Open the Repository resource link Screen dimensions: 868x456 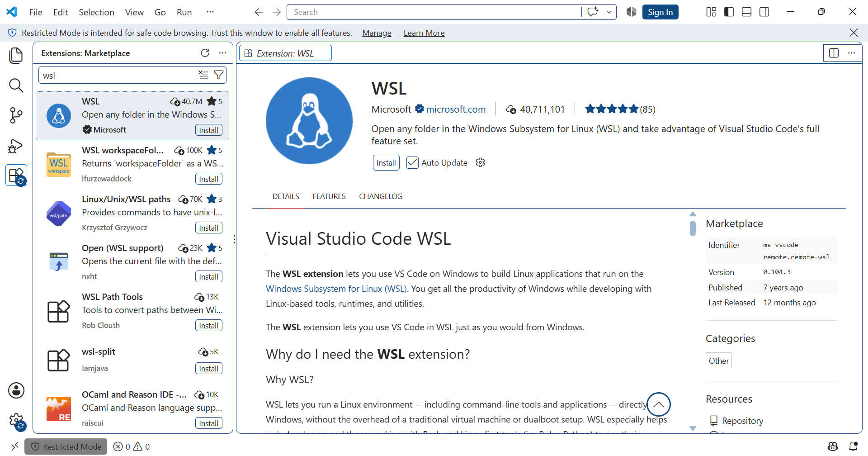[x=742, y=421]
